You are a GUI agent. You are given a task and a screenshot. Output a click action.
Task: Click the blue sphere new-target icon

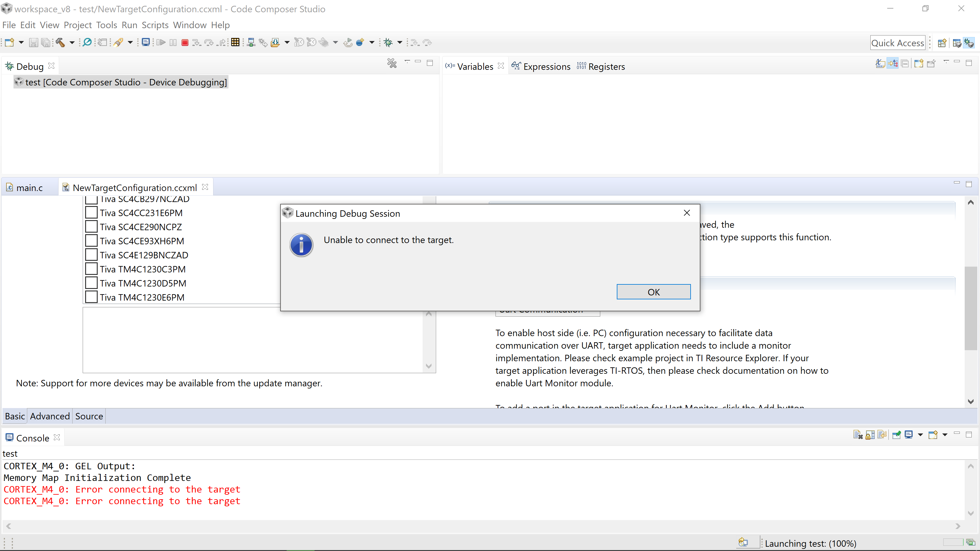[x=360, y=42]
